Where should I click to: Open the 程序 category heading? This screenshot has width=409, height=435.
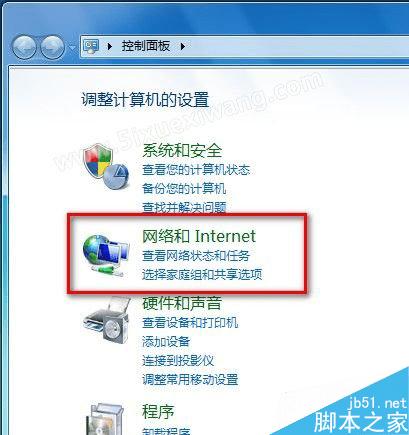[158, 411]
